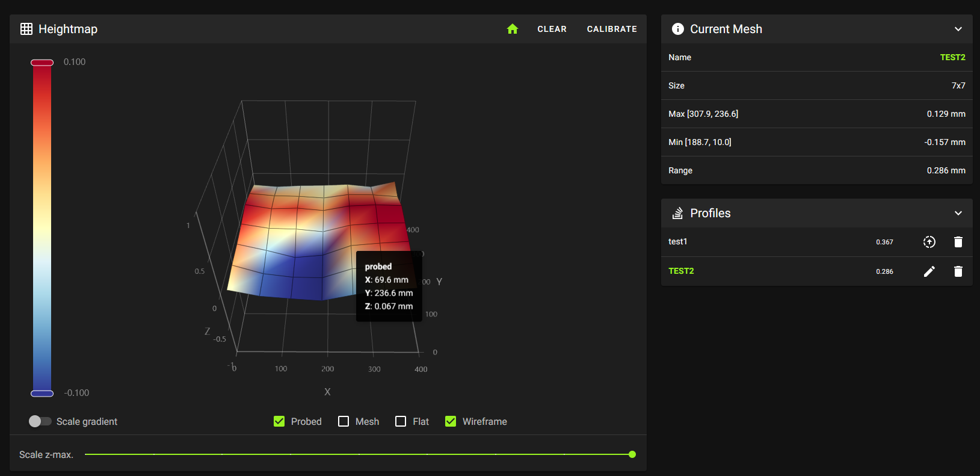Click the CALIBRATE button
980x476 pixels.
coord(612,29)
